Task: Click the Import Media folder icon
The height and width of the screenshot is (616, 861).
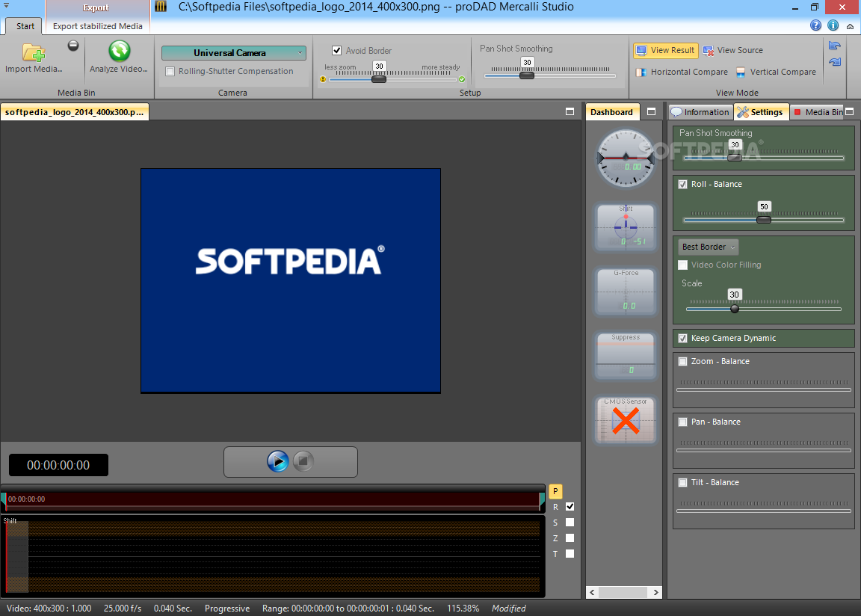Action: click(x=34, y=52)
